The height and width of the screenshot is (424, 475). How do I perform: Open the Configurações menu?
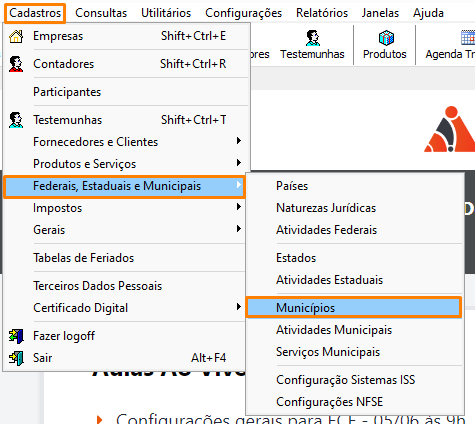click(243, 13)
